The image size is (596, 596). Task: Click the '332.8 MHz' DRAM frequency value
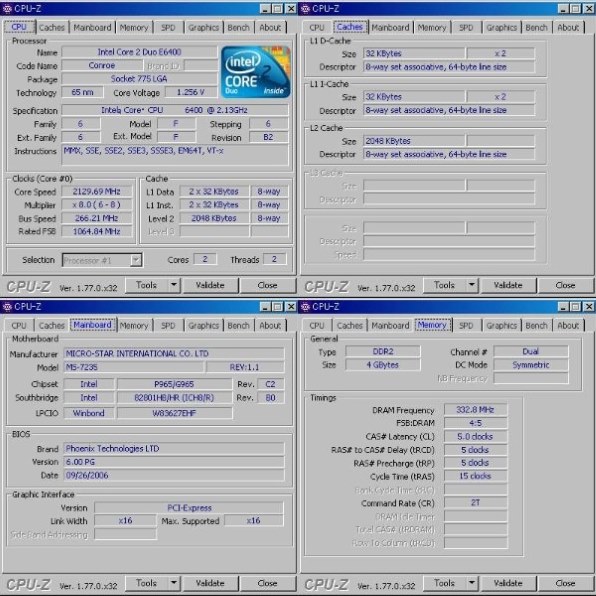click(475, 410)
